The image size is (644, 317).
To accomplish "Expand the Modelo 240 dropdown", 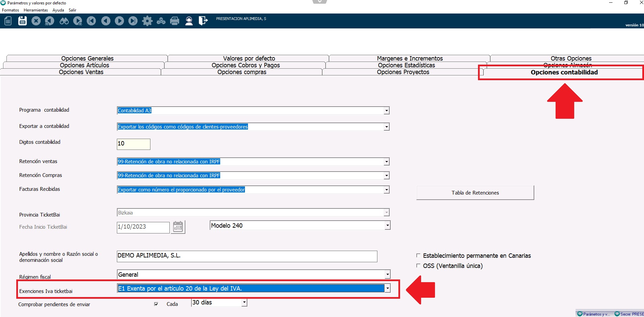I will coord(387,225).
